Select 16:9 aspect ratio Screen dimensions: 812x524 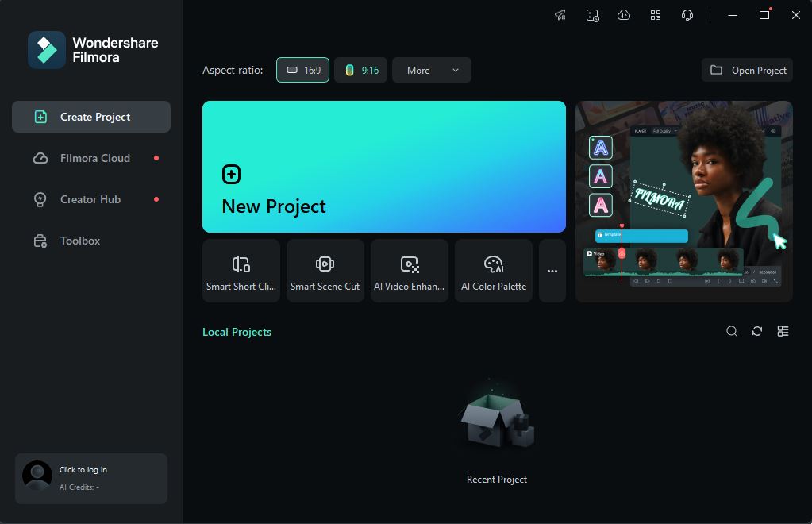point(303,70)
